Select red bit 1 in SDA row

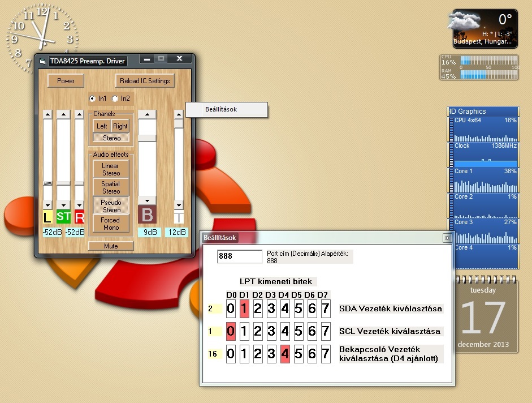pyautogui.click(x=244, y=308)
